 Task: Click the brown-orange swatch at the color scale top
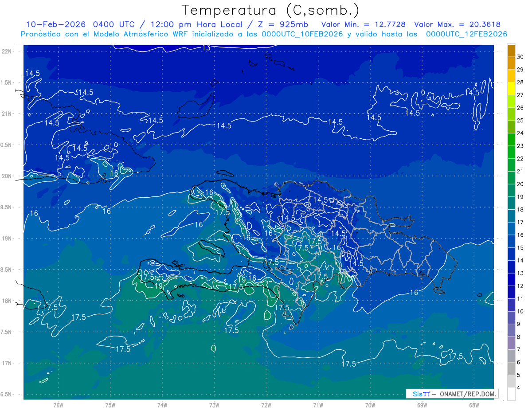(511, 50)
